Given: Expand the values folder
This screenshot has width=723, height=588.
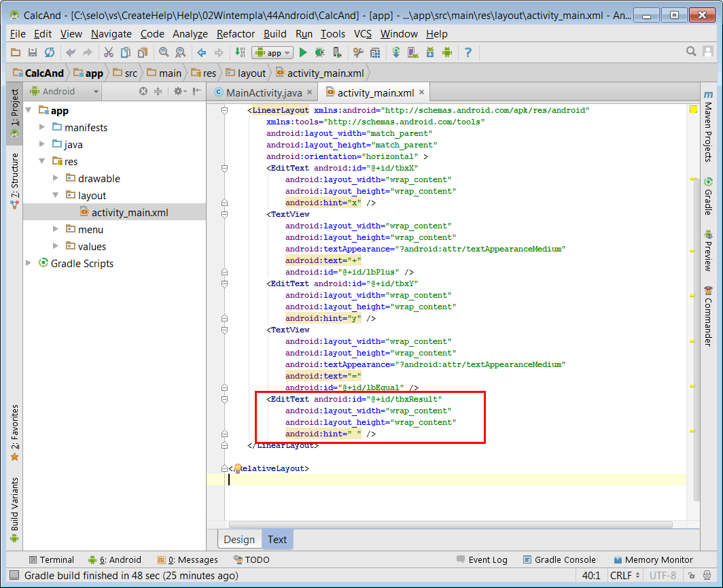Looking at the screenshot, I should [55, 246].
